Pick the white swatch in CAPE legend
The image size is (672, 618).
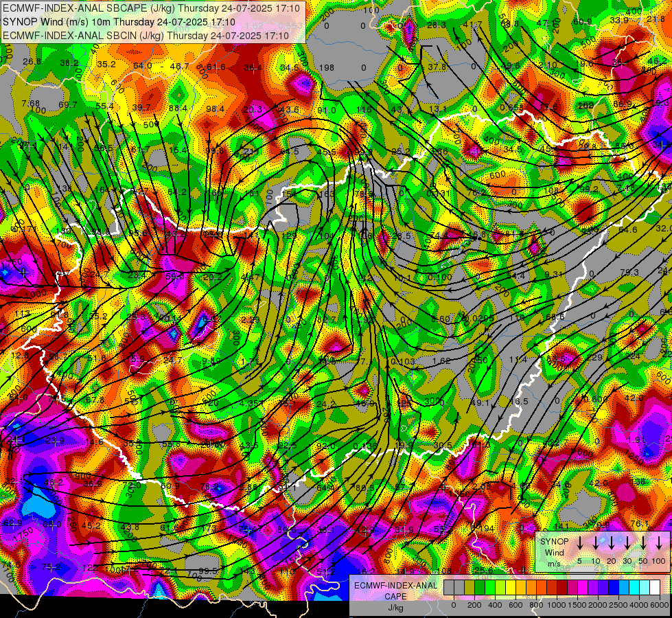point(654,588)
